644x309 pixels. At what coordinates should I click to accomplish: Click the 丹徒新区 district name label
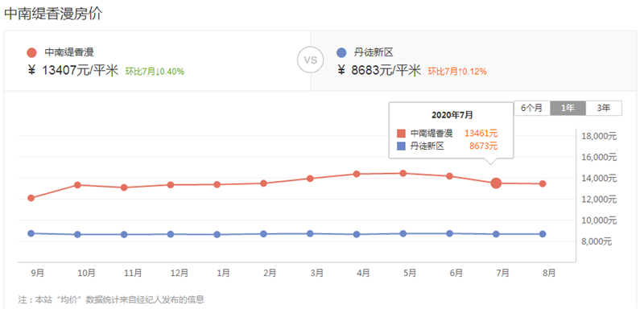click(x=374, y=52)
